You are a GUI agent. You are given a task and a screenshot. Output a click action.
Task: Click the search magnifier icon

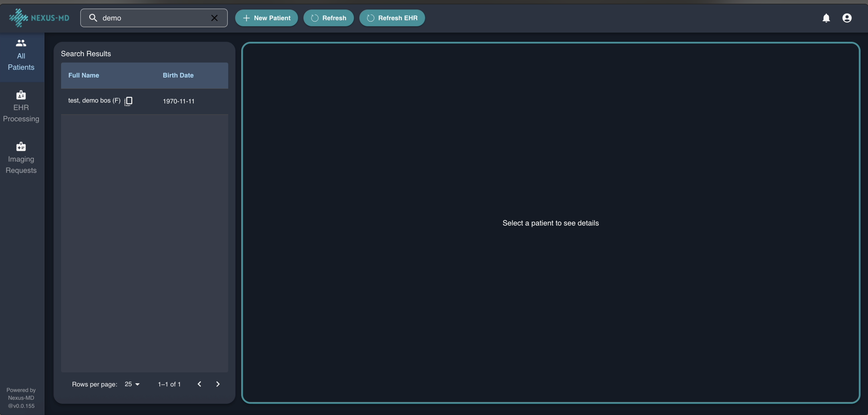93,18
